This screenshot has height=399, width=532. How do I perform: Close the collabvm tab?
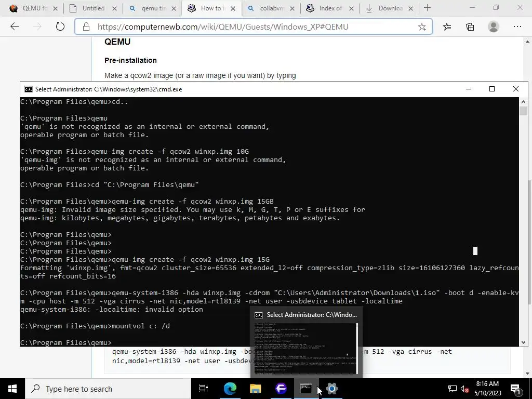[292, 8]
